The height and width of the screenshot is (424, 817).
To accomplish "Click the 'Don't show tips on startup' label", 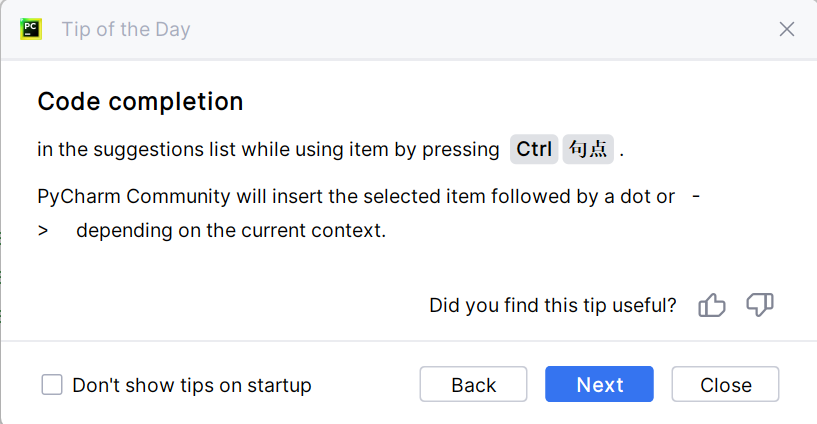I will [x=192, y=385].
